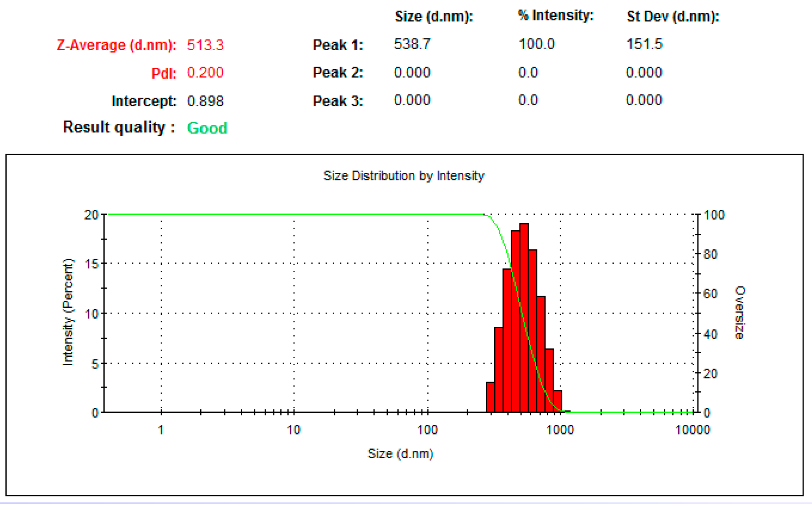Click the Peak 2 row label
This screenshot has height=508, width=812.
tap(338, 73)
